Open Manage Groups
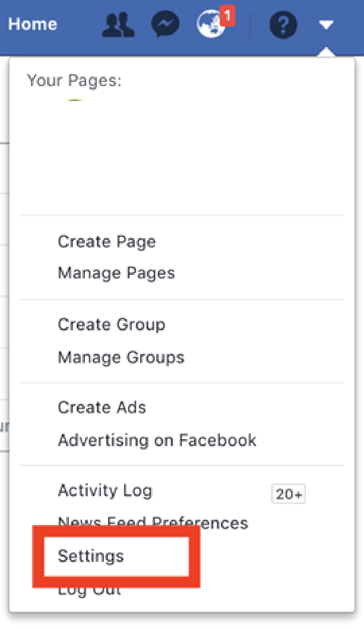364x629 pixels. [121, 357]
